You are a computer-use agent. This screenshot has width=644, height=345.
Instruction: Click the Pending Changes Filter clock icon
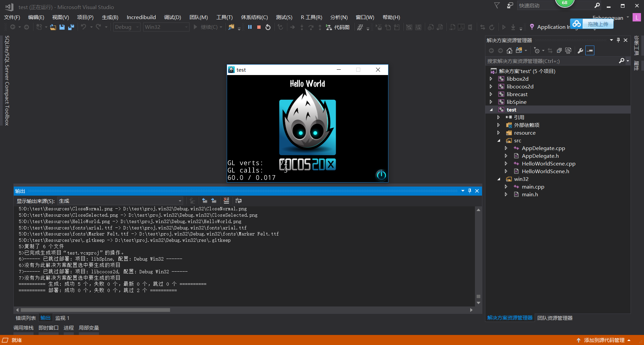[x=537, y=51]
